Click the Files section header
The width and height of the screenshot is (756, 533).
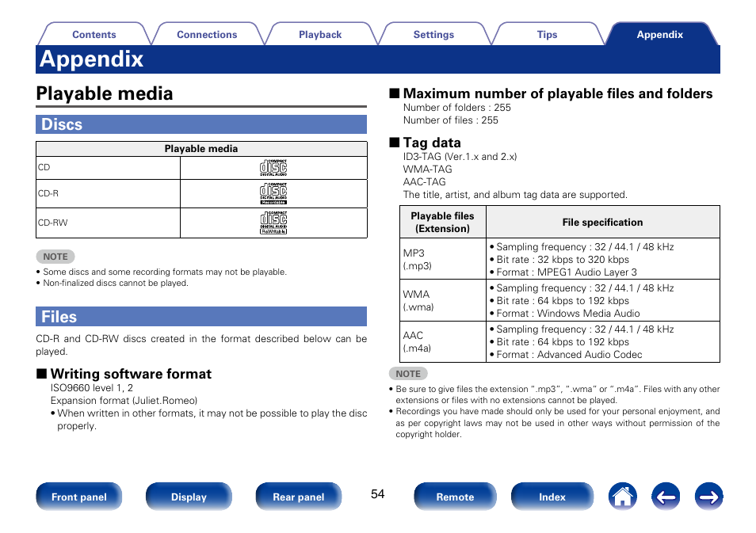tap(201, 317)
